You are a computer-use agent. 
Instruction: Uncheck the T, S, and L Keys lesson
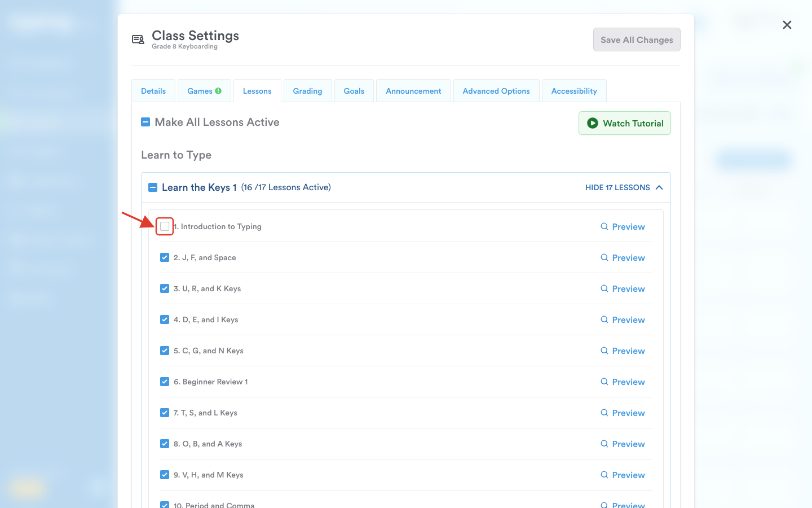pyautogui.click(x=165, y=413)
